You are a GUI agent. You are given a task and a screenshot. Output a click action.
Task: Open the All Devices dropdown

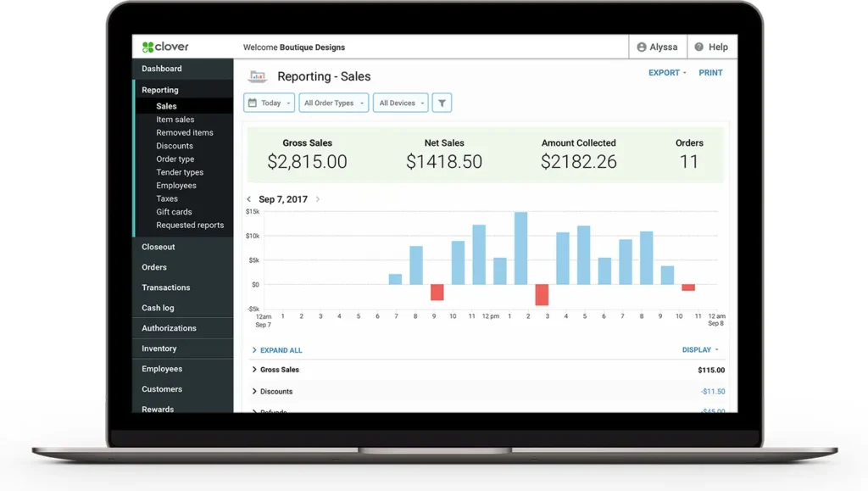[401, 103]
